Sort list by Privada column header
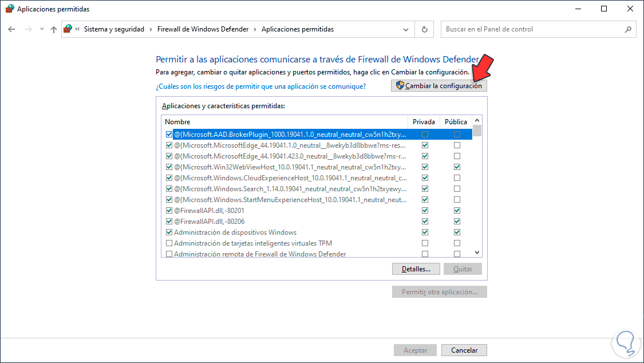 click(424, 122)
